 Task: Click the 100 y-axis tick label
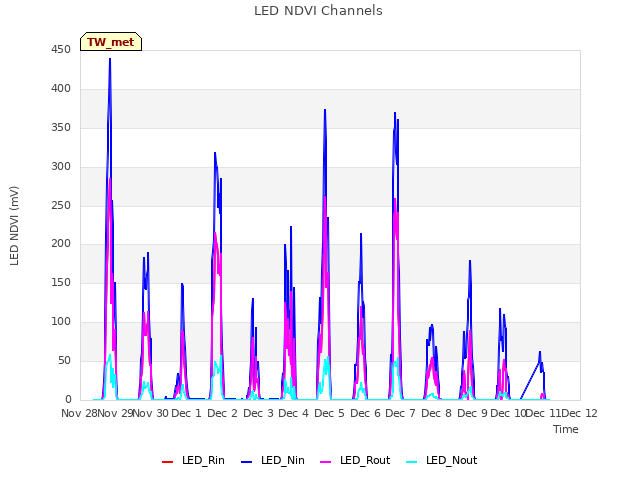pyautogui.click(x=61, y=322)
